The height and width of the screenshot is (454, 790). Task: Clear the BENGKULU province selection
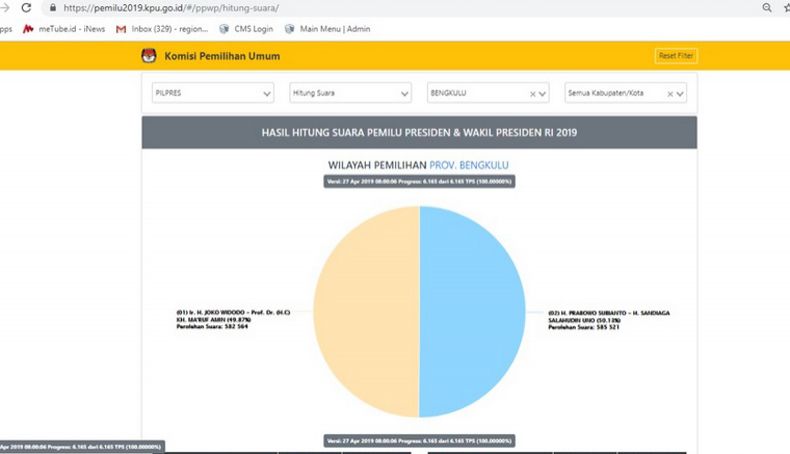pos(533,94)
